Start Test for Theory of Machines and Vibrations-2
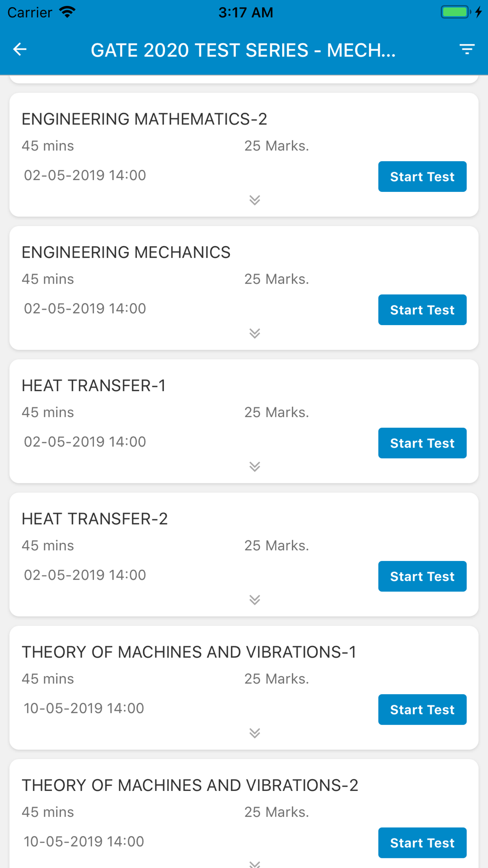Image resolution: width=488 pixels, height=868 pixels. [422, 843]
